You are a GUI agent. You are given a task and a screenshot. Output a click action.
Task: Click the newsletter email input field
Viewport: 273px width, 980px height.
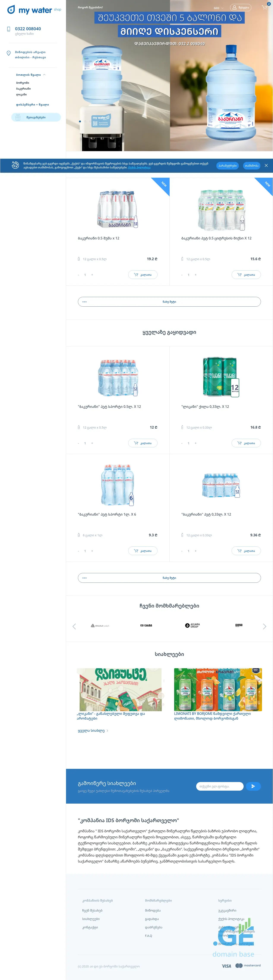pyautogui.click(x=219, y=786)
